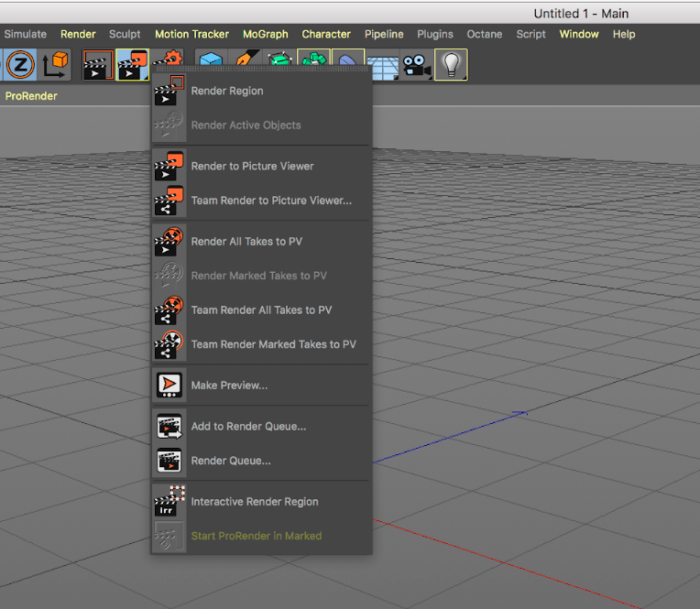Click the Render to Picture Viewer toolbar icon
Image resolution: width=700 pixels, height=609 pixels.
[133, 65]
